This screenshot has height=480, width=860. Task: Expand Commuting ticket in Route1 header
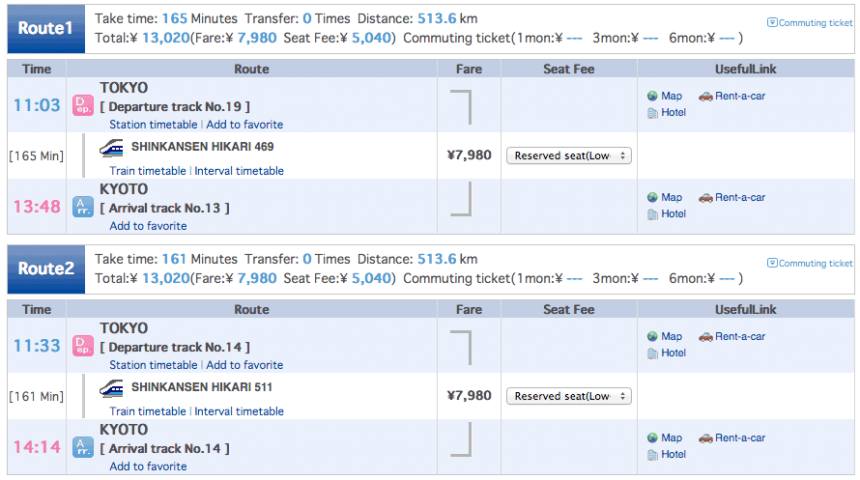(809, 22)
